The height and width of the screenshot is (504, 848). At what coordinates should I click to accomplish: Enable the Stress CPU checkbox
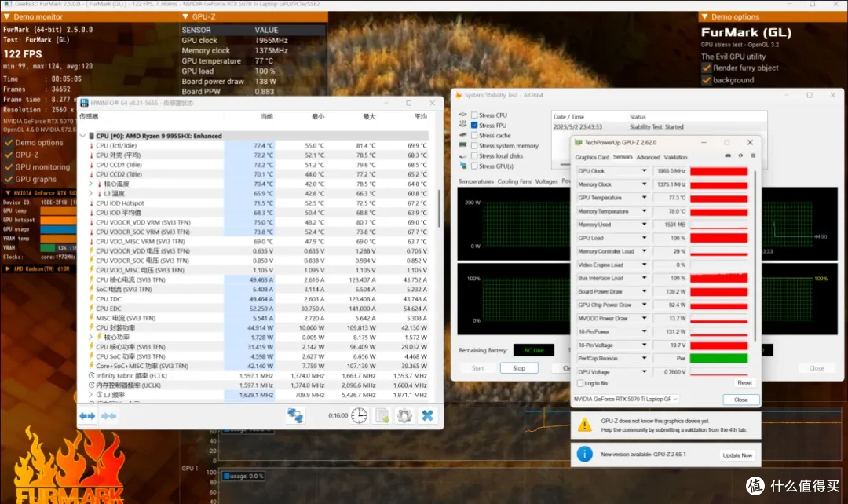pyautogui.click(x=474, y=115)
